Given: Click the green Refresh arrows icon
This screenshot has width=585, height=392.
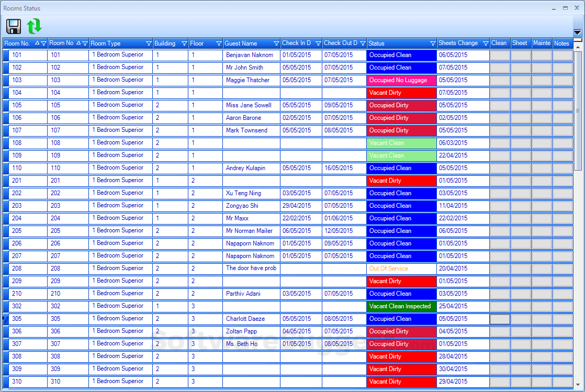Looking at the screenshot, I should pyautogui.click(x=34, y=26).
